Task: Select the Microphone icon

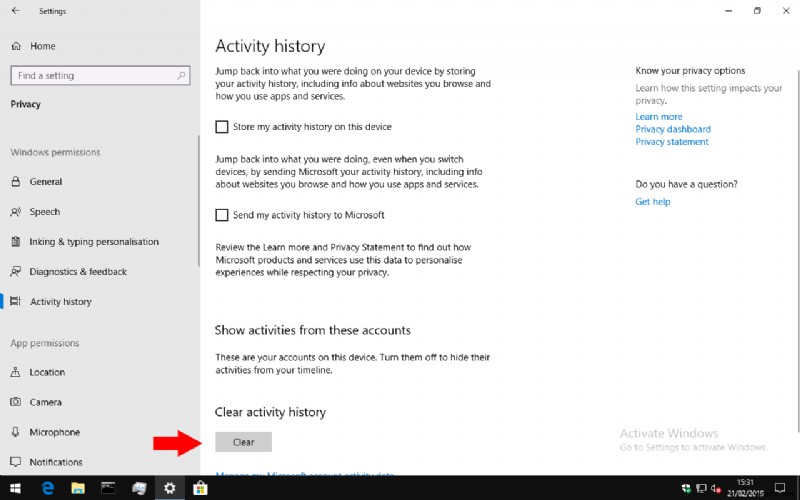Action: click(16, 432)
